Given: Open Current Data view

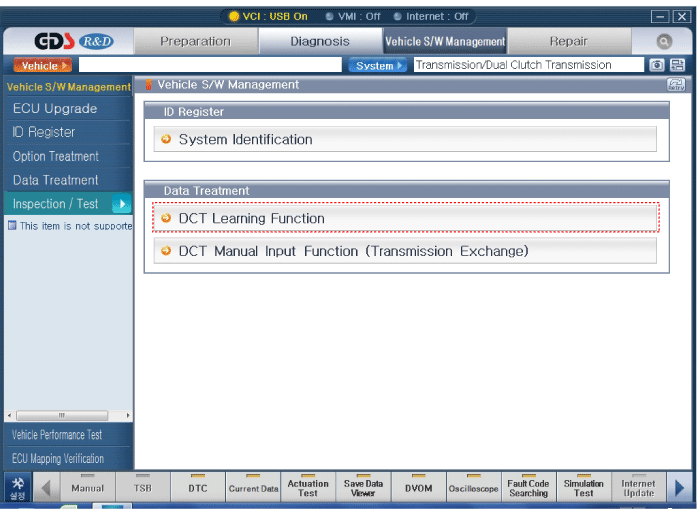Looking at the screenshot, I should click(x=253, y=488).
